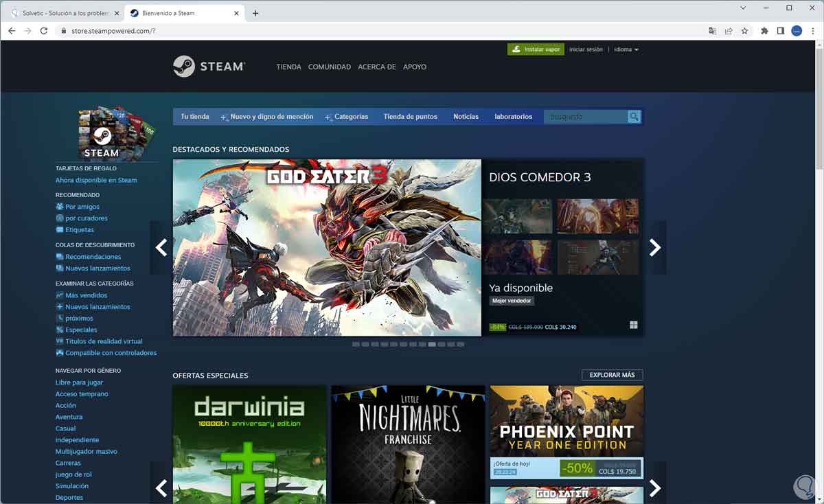Screen dimensions: 824x504
Task: Open the ACERCA DE header link
Action: point(377,67)
